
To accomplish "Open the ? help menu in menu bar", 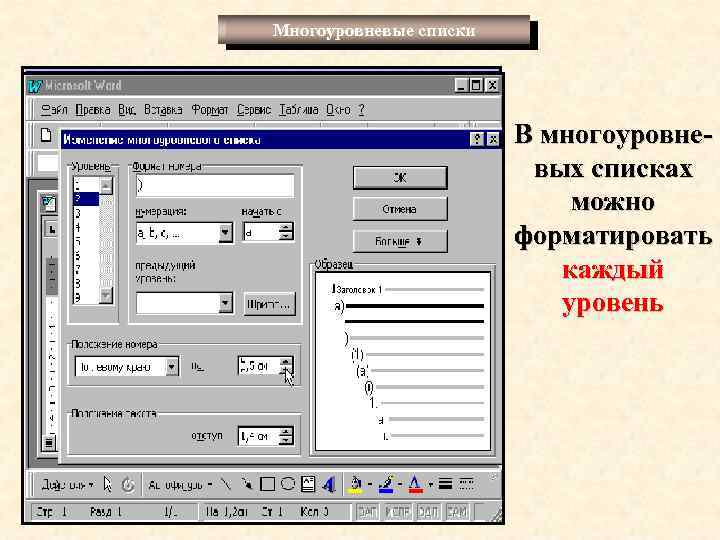I will pos(361,110).
